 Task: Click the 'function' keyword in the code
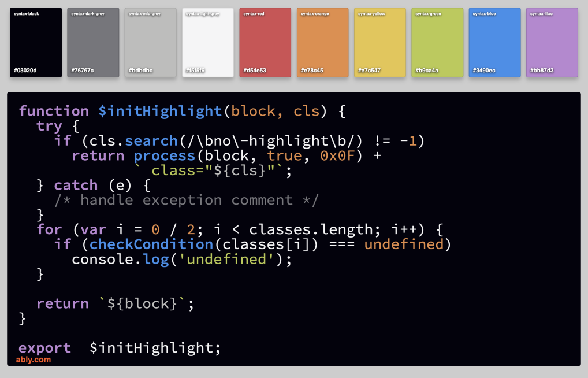tap(54, 111)
